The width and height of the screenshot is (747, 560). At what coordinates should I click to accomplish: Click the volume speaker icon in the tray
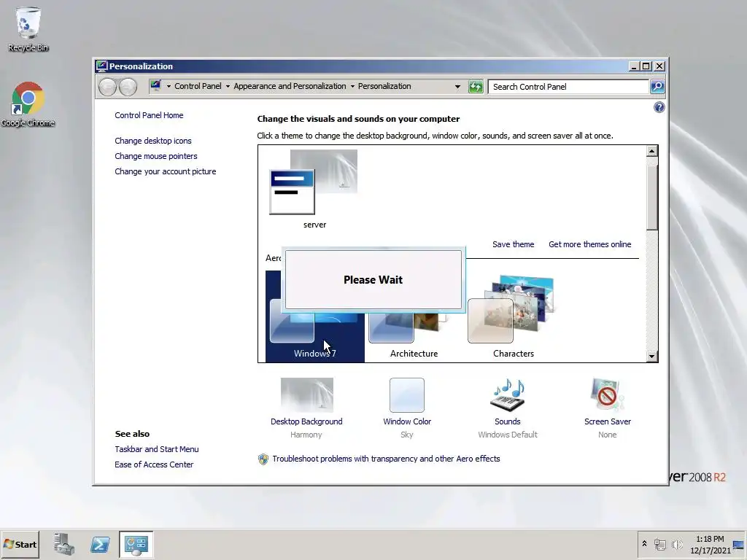click(x=676, y=544)
